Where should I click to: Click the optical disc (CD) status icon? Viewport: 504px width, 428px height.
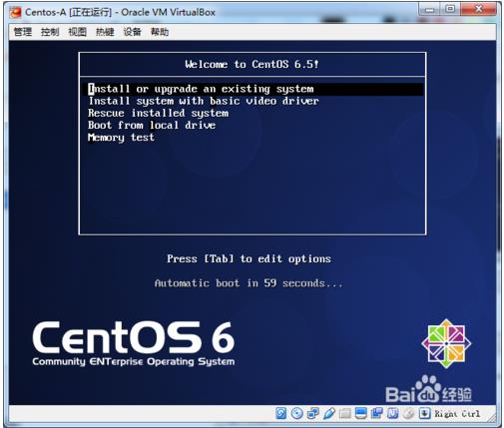click(x=297, y=413)
